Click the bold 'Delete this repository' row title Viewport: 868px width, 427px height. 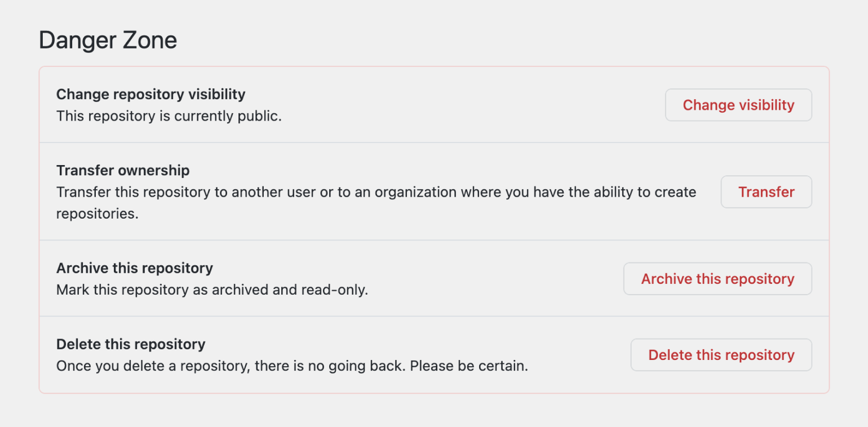tap(131, 344)
